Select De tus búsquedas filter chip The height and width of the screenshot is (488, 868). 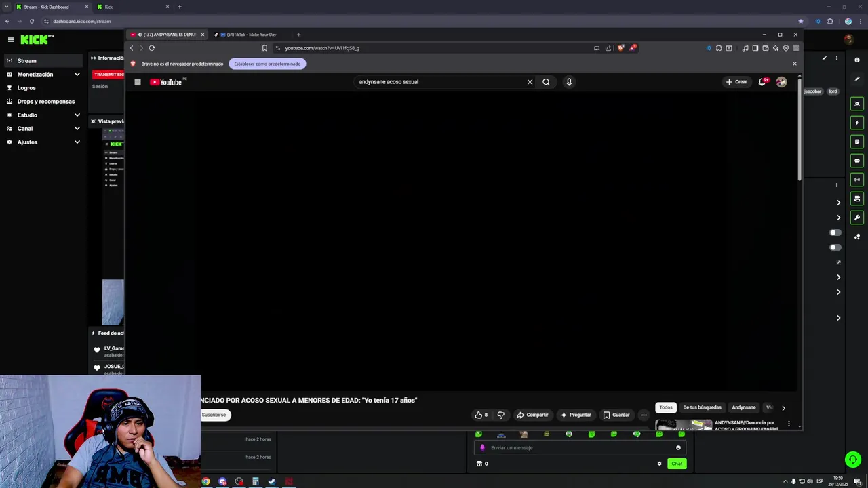tap(702, 407)
